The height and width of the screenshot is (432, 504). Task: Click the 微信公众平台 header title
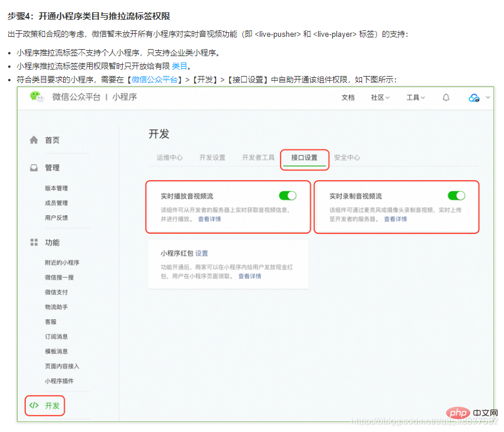(x=77, y=97)
